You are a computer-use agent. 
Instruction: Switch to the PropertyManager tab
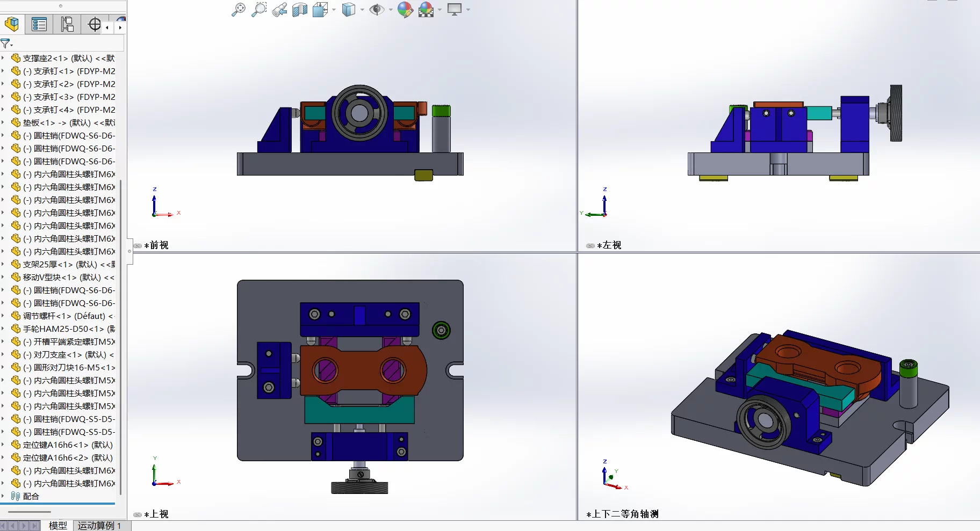39,24
